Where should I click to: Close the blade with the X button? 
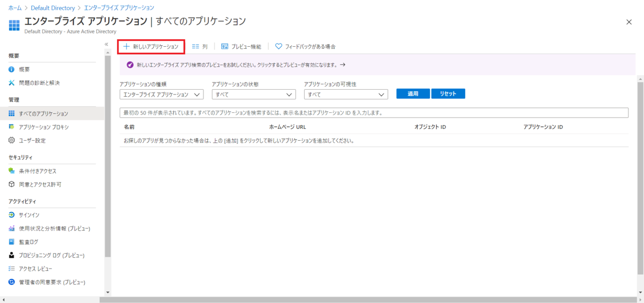(629, 21)
